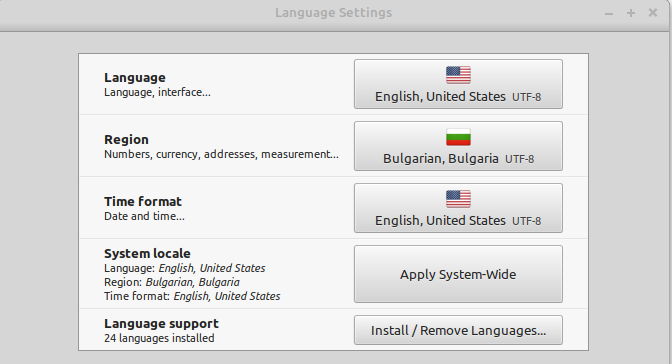672x364 pixels.
Task: Click the 'System locale' heading
Action: click(x=147, y=253)
